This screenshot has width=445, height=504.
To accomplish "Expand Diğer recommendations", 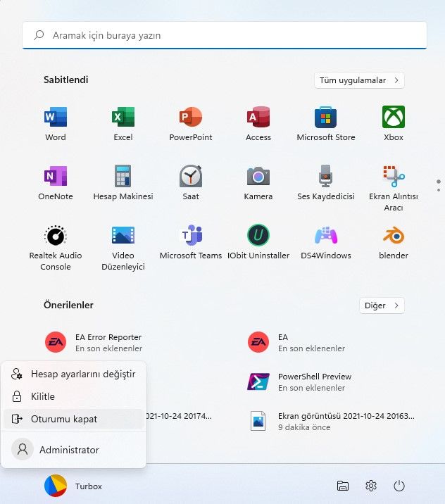I will [382, 305].
